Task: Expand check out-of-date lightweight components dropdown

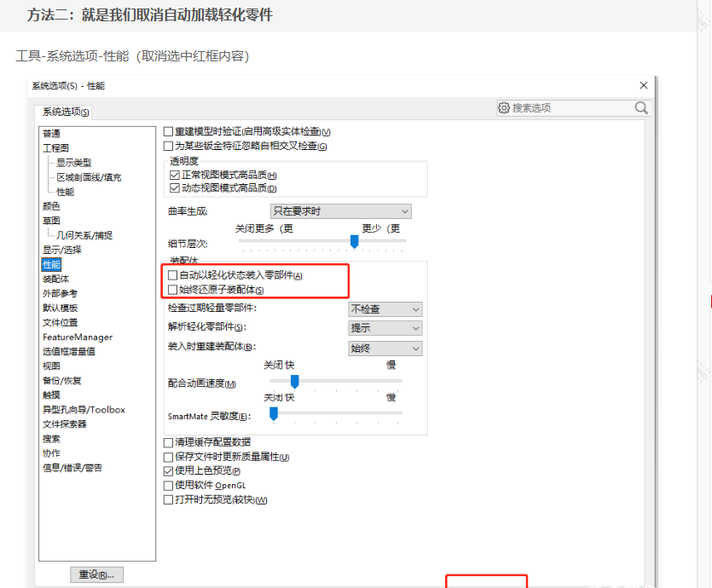Action: [x=385, y=308]
